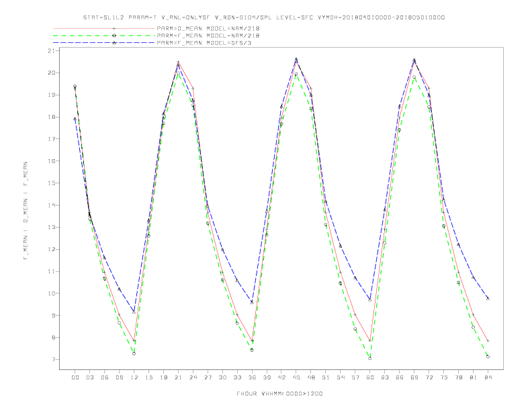
Task: Click x-axis tick label 60
Action: click(x=370, y=377)
